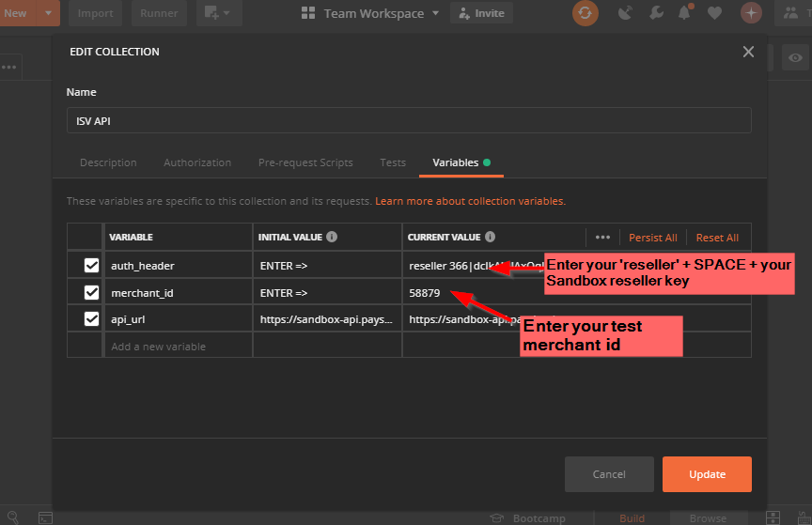The width and height of the screenshot is (812, 525).
Task: Click the heart icon
Action: [714, 13]
